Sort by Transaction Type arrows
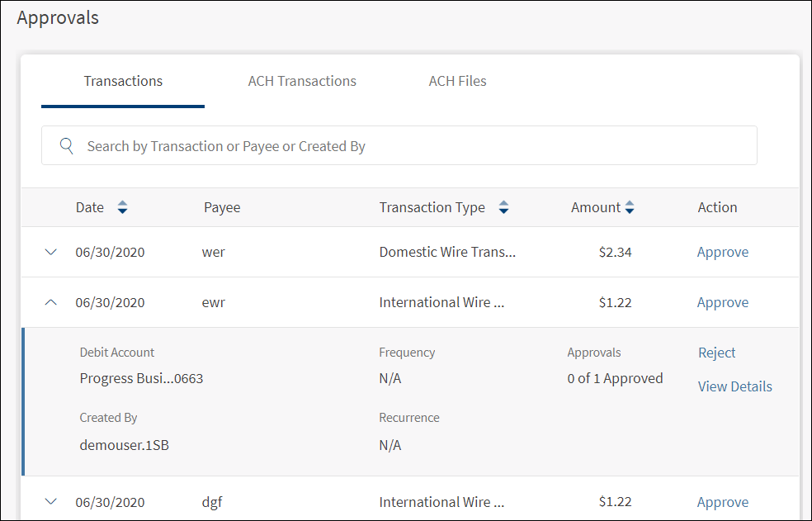Viewport: 812px width, 521px height. 503,208
